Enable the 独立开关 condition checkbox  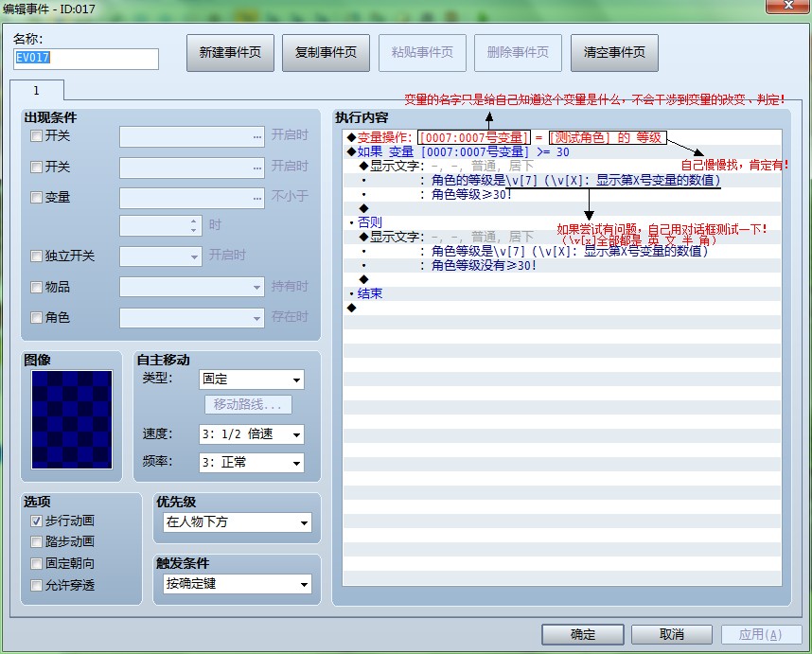[x=36, y=256]
